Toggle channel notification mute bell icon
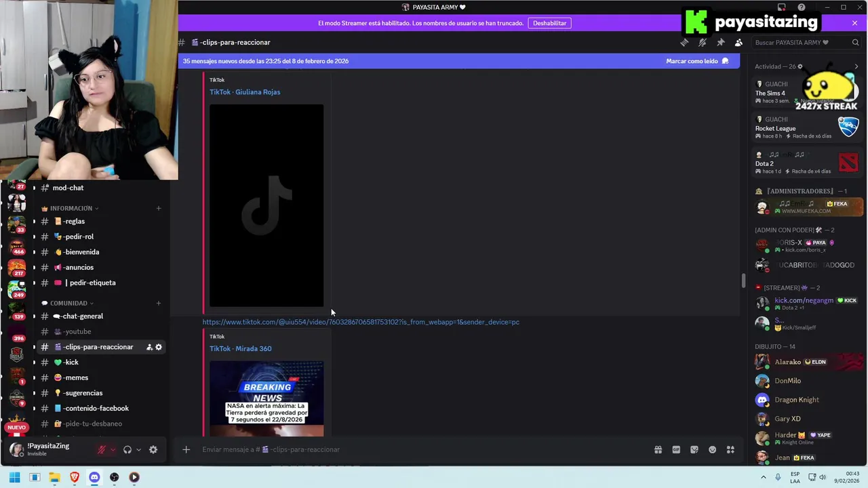The width and height of the screenshot is (868, 488). (x=703, y=42)
